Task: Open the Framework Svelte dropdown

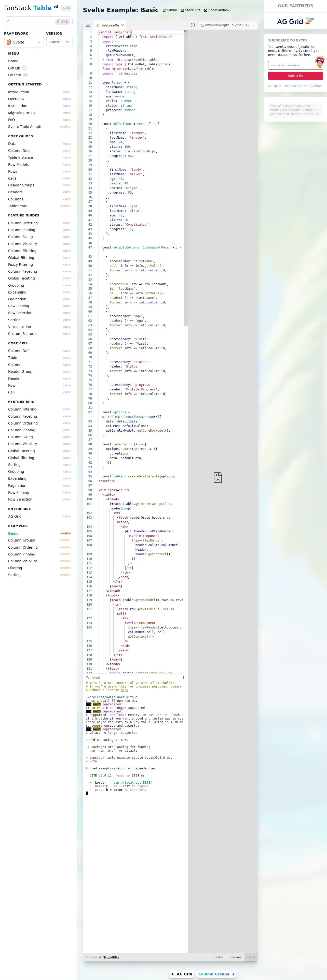Action: [24, 42]
